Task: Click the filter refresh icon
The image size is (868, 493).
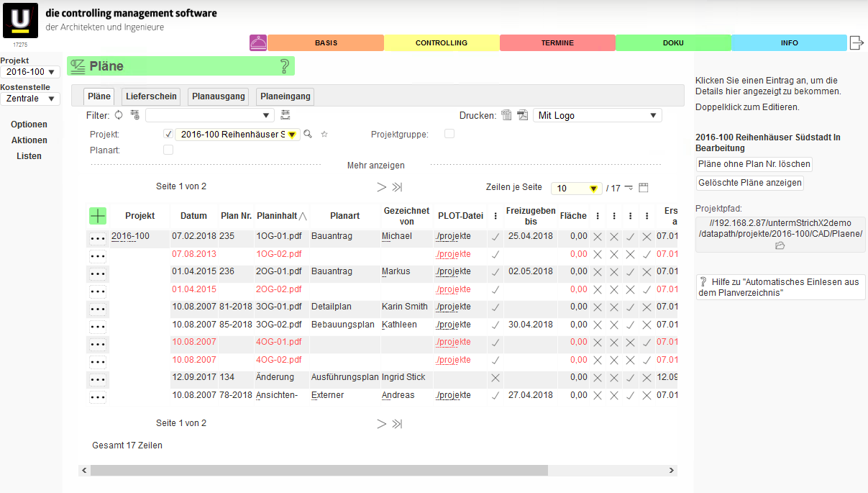Action: [x=119, y=115]
